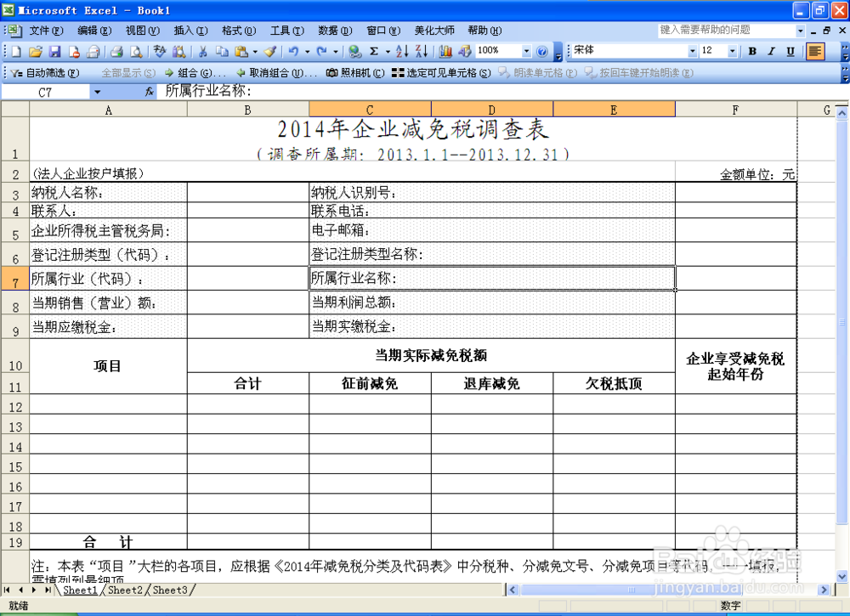The width and height of the screenshot is (850, 616).
Task: Expand the help question box dropdown
Action: pos(800,31)
